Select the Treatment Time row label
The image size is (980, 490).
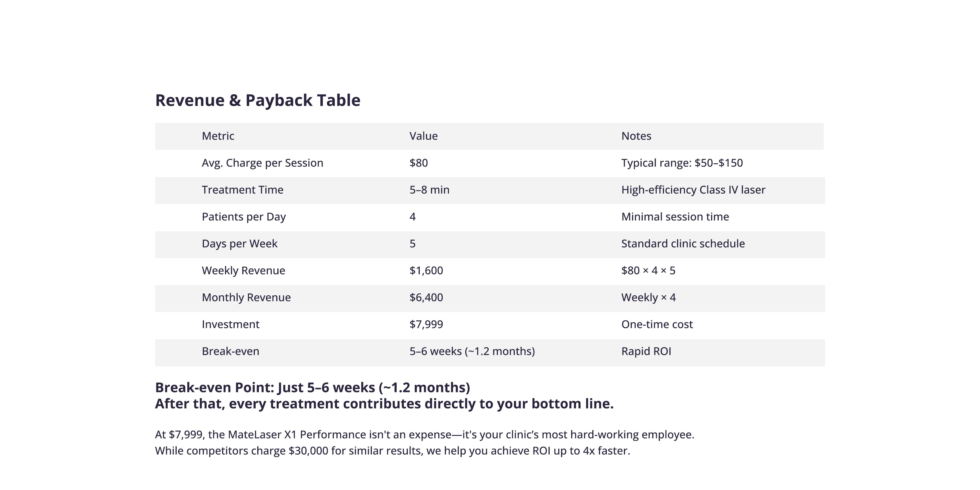coord(242,190)
